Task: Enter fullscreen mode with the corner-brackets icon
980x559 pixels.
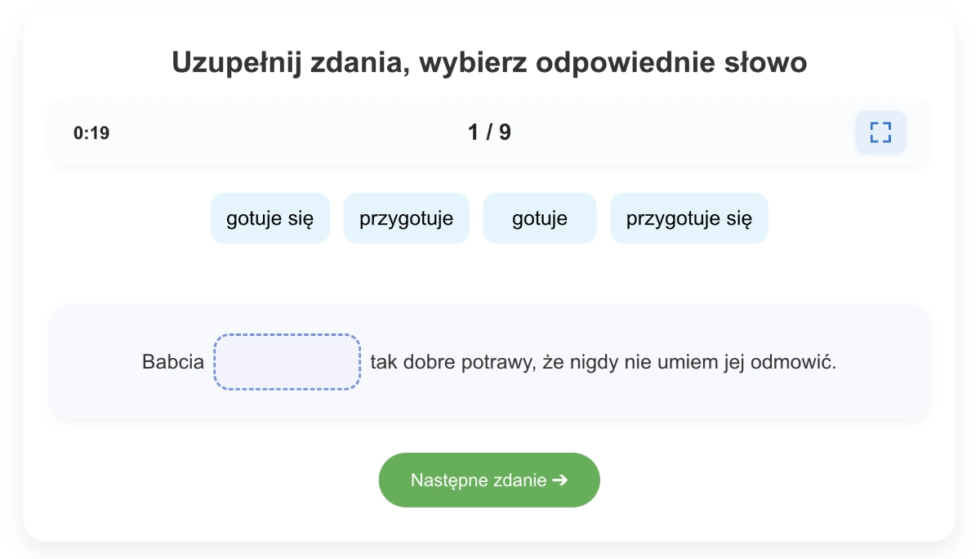Action: click(880, 132)
